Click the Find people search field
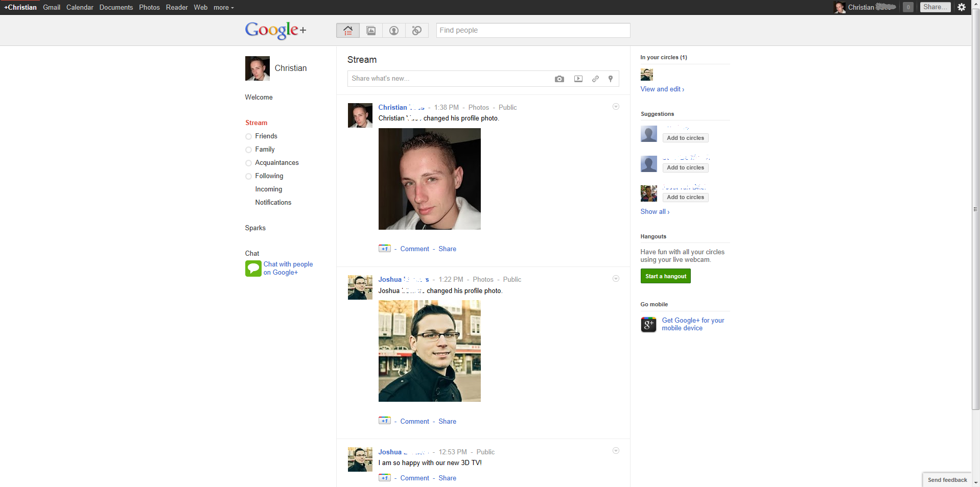Viewport: 980px width, 487px height. pos(533,30)
